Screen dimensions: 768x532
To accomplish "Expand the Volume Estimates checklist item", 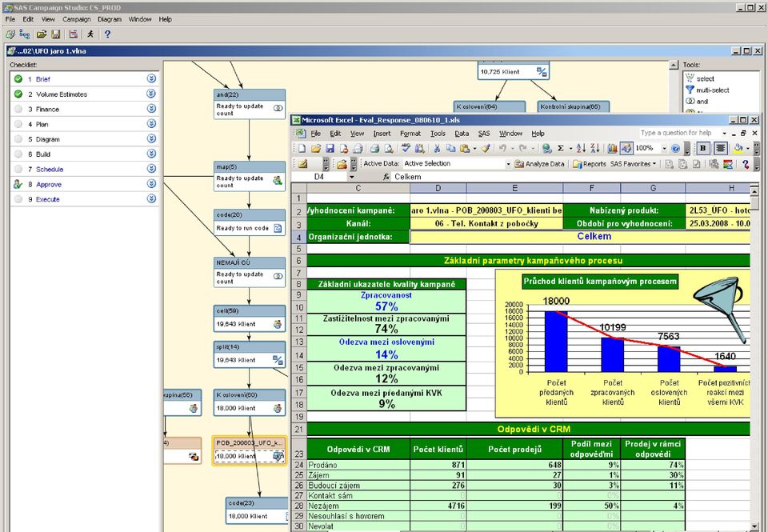I will click(x=151, y=94).
